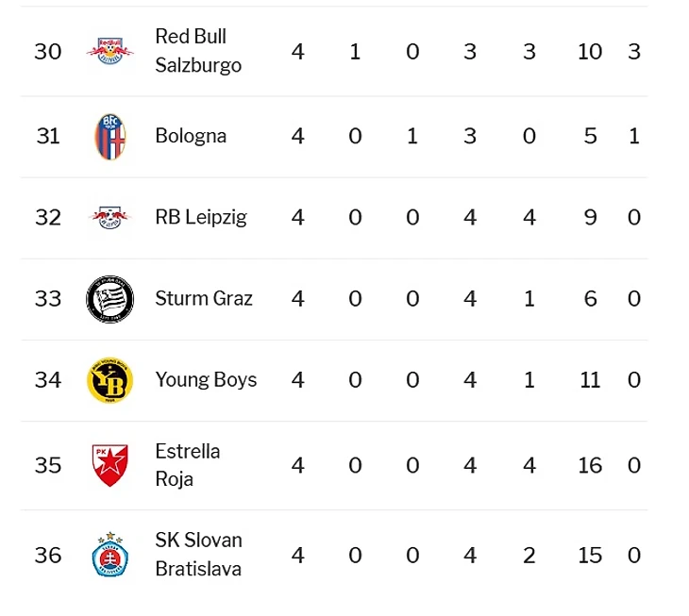This screenshot has width=689, height=616.
Task: Click the Sturm Graz round crest
Action: pyautogui.click(x=109, y=299)
